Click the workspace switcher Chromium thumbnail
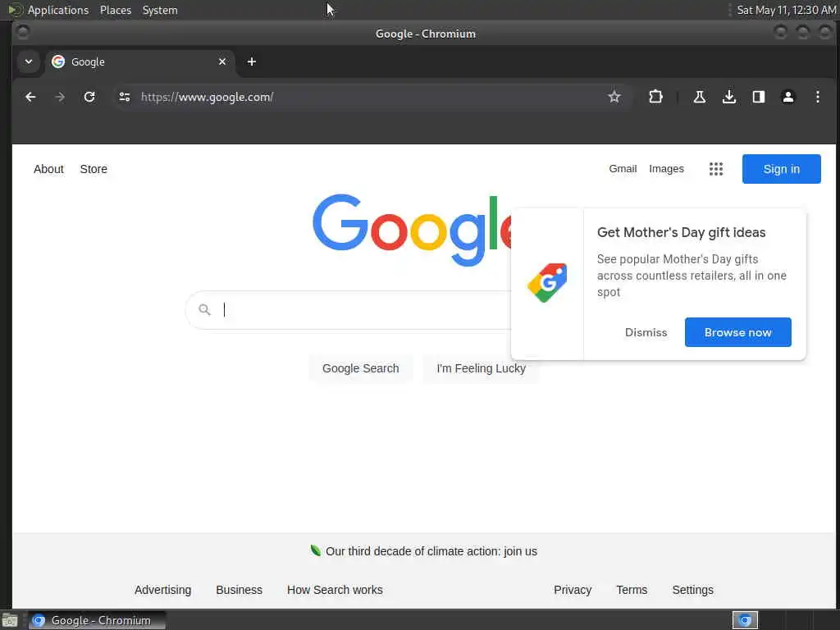840x630 pixels. 745,620
